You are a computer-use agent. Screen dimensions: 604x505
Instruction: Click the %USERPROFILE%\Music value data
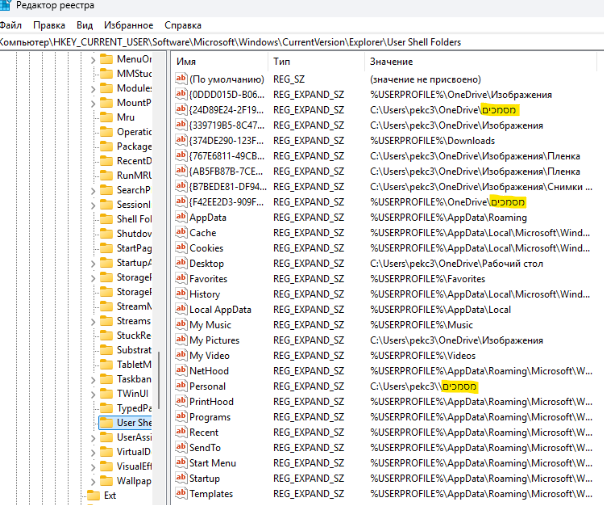(x=421, y=325)
